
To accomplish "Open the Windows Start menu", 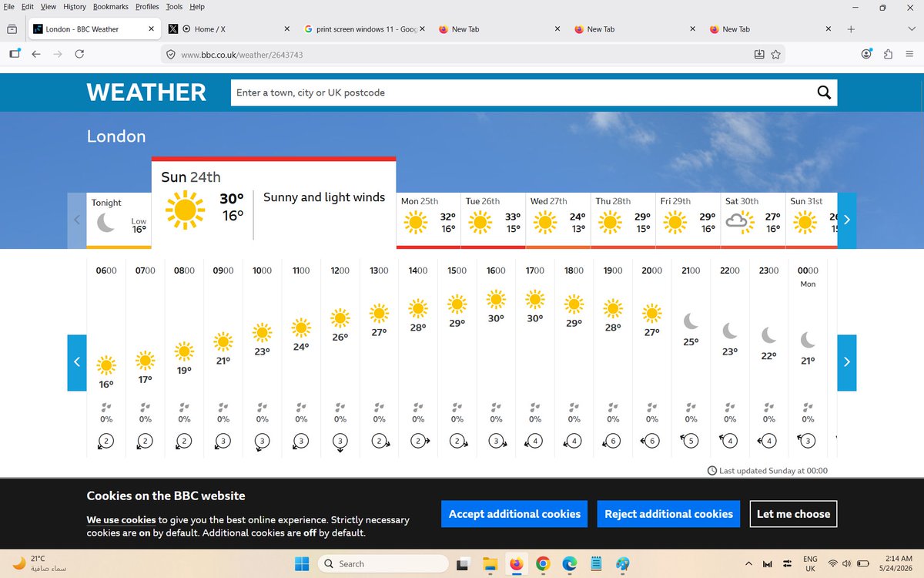I will click(301, 563).
